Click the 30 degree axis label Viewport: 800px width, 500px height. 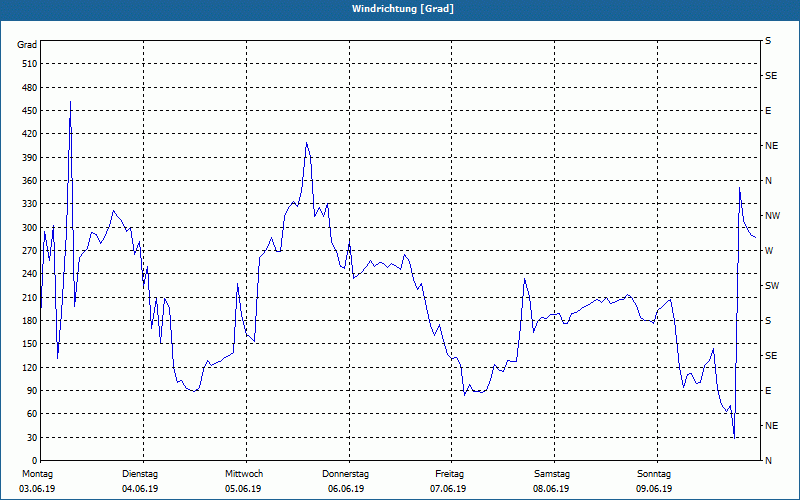tap(32, 438)
